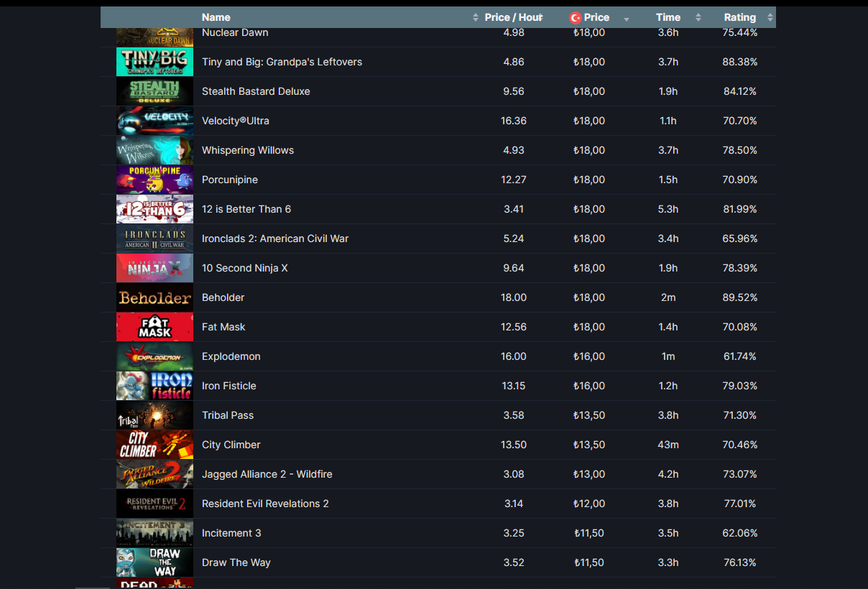
Task: Open Jagged Alliance 2 - Wildfire link
Action: pos(267,474)
